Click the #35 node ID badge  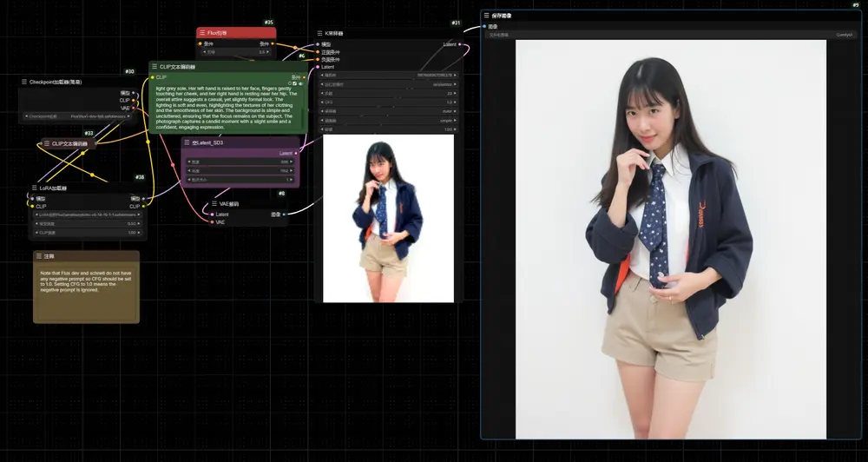pos(268,23)
